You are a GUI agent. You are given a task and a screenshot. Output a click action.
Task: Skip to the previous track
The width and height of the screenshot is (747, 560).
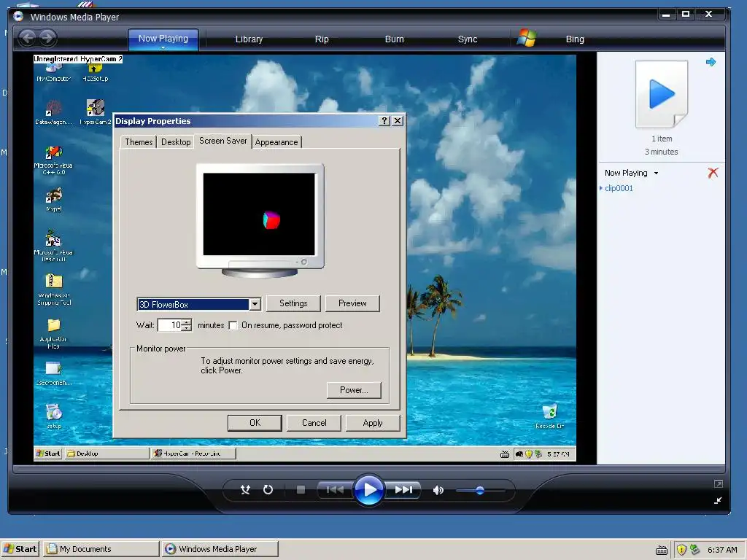(335, 489)
